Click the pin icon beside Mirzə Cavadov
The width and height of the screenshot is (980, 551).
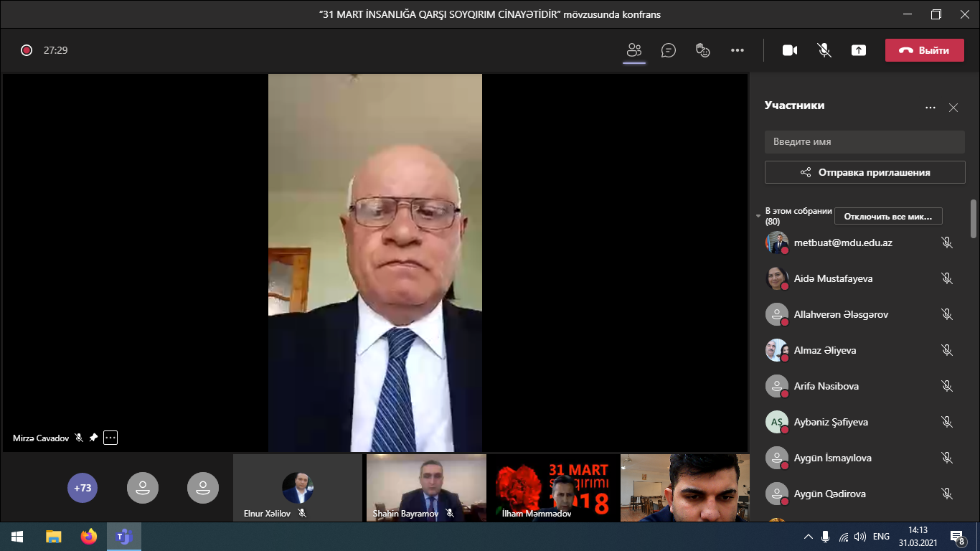[93, 438]
